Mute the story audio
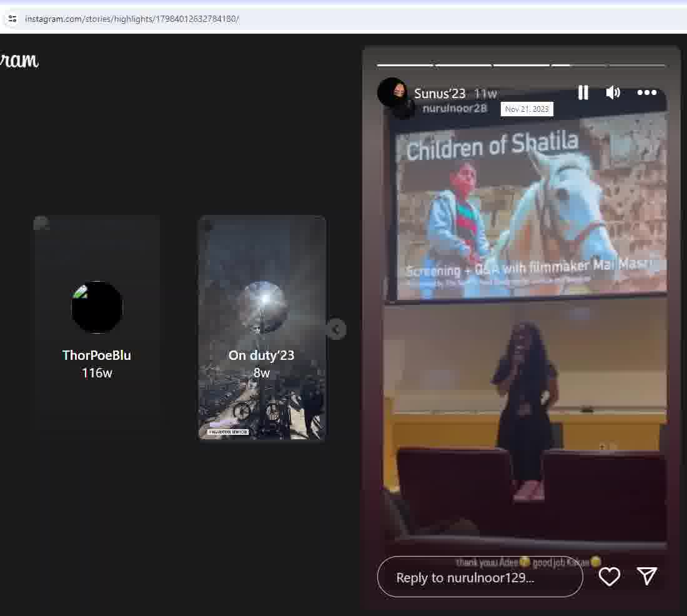Image resolution: width=687 pixels, height=616 pixels. coord(613,92)
